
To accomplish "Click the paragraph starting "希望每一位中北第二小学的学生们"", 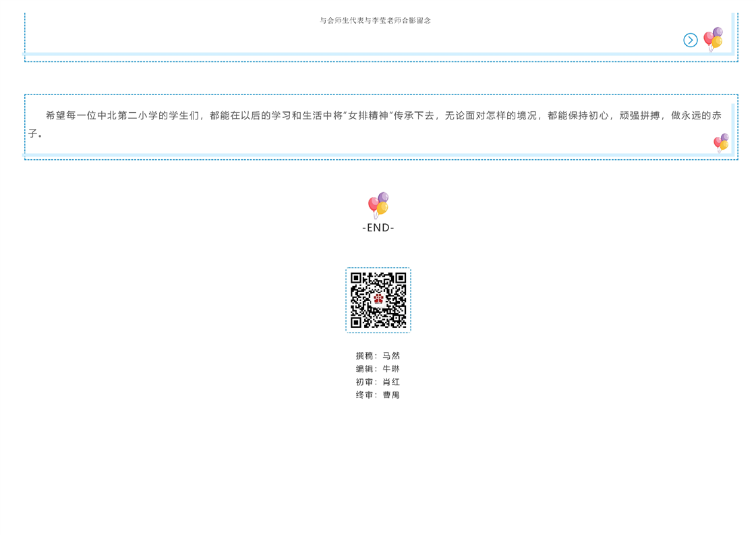I will pos(374,124).
